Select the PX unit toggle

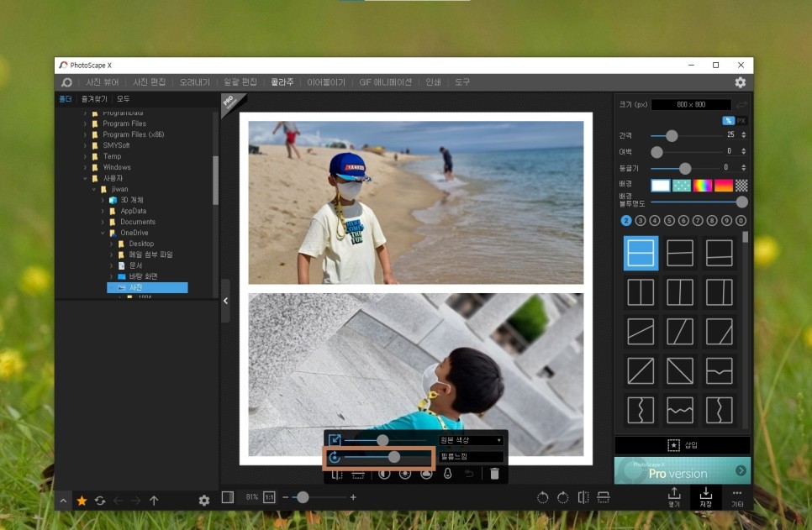(741, 121)
